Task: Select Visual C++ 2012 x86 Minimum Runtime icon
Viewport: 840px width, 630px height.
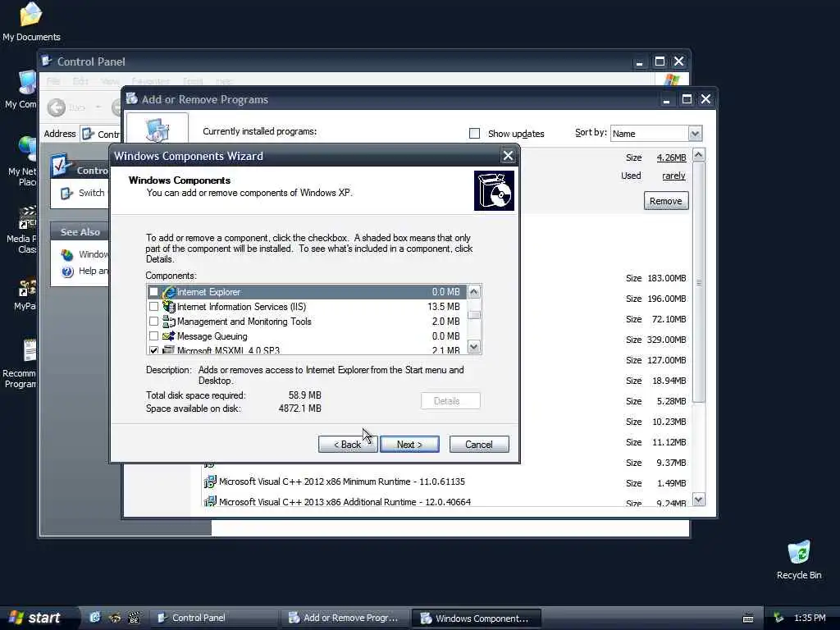Action: [209, 482]
